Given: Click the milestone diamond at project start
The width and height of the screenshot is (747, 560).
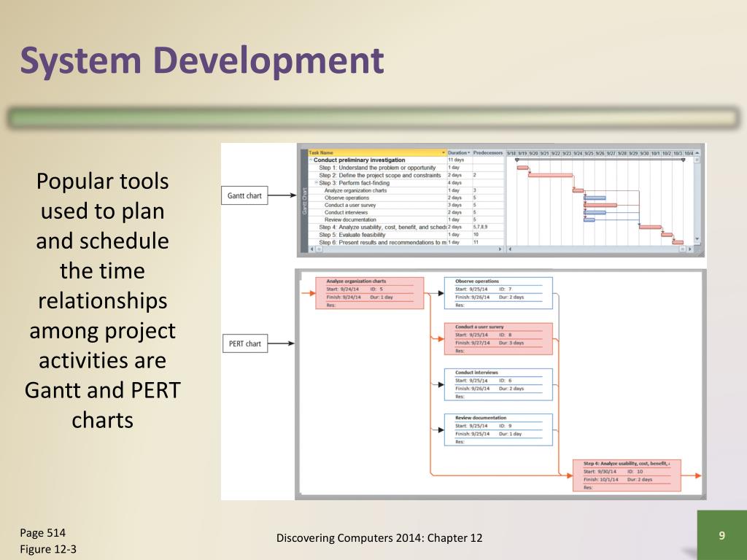Looking at the screenshot, I should pos(517,160).
